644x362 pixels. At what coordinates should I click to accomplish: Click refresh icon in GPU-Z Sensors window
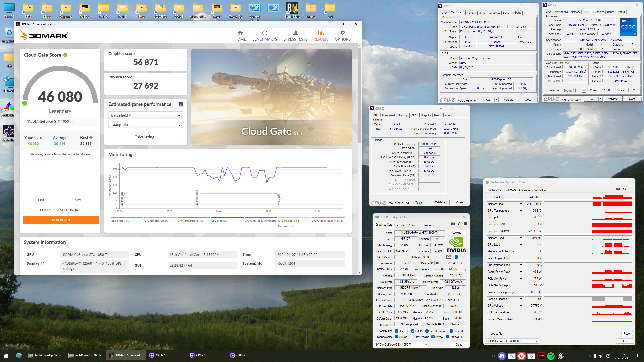pyautogui.click(x=625, y=189)
